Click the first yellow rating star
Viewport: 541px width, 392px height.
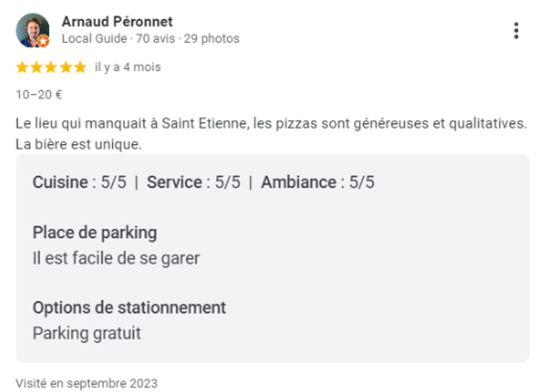pyautogui.click(x=22, y=68)
